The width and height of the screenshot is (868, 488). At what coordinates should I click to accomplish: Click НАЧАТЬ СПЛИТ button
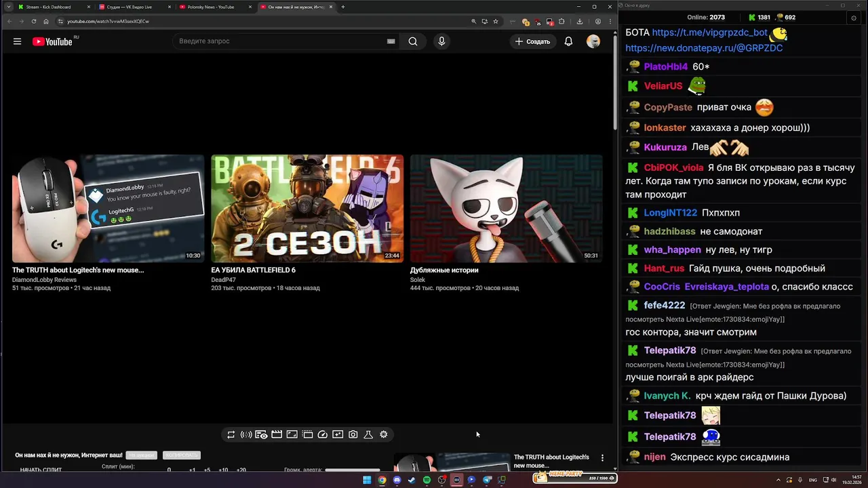point(41,470)
